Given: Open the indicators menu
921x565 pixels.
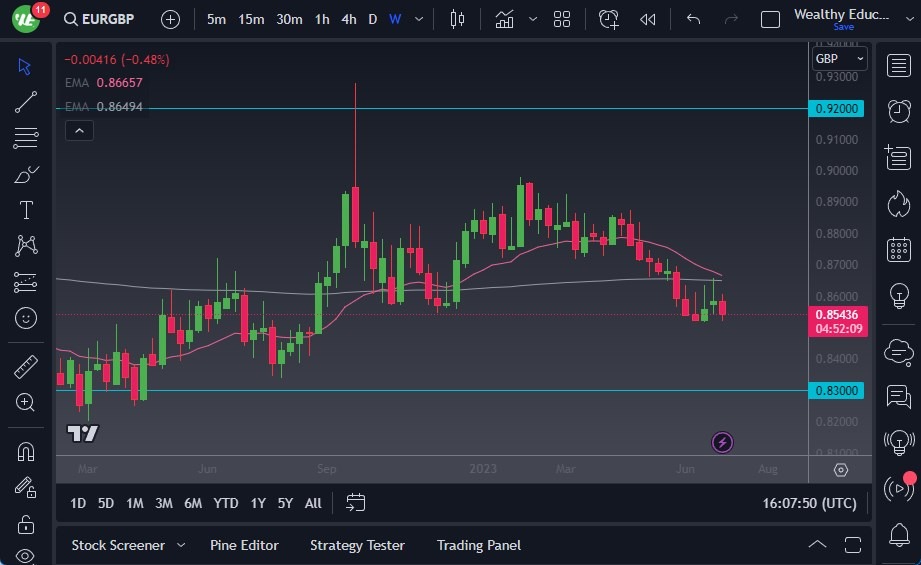Looking at the screenshot, I should click(x=504, y=19).
